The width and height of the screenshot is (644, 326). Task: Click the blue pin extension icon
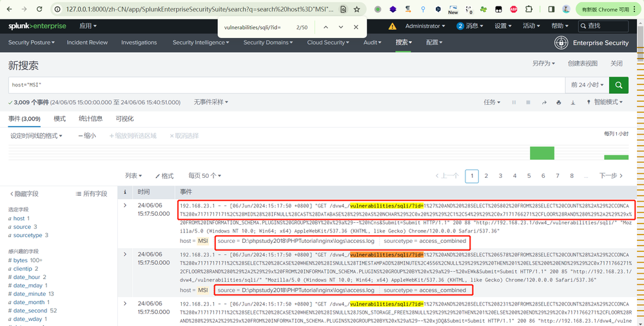[x=423, y=9]
